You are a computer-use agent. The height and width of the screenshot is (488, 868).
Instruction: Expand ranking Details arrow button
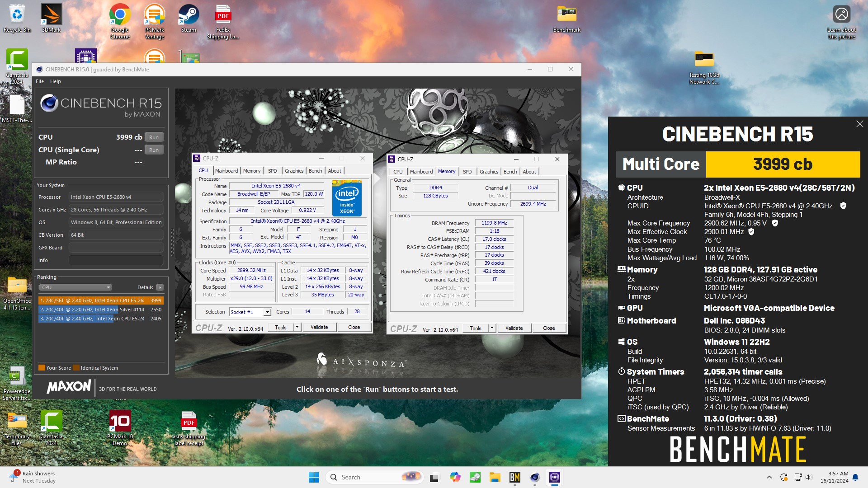[160, 287]
